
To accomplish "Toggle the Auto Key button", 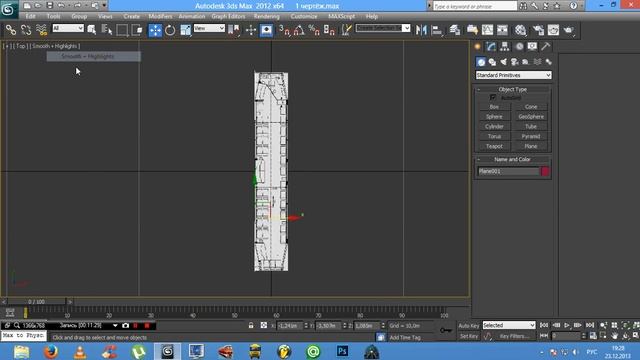I will (x=469, y=326).
